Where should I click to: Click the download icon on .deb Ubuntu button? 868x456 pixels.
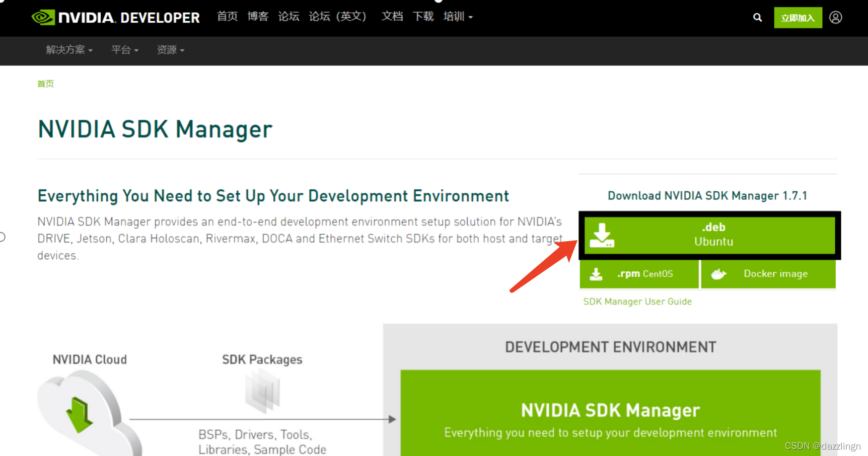coord(602,235)
